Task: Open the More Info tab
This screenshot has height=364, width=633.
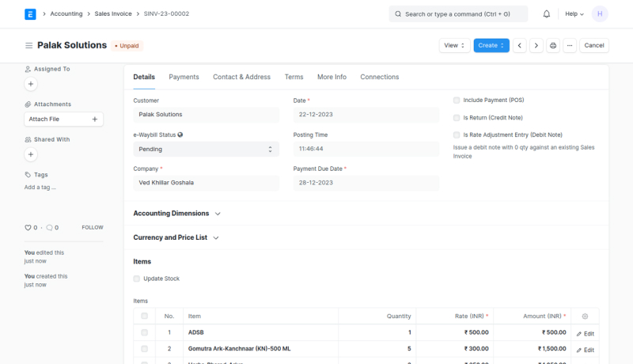Action: pos(332,77)
